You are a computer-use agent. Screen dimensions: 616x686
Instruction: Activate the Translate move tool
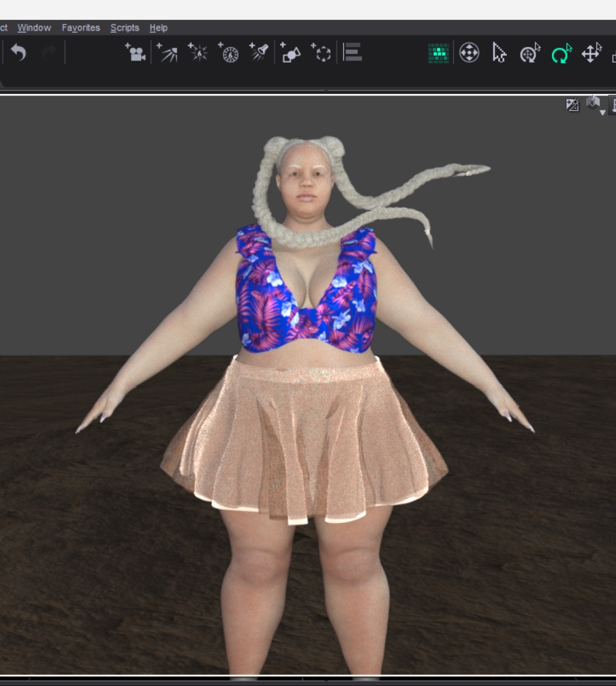pos(591,53)
